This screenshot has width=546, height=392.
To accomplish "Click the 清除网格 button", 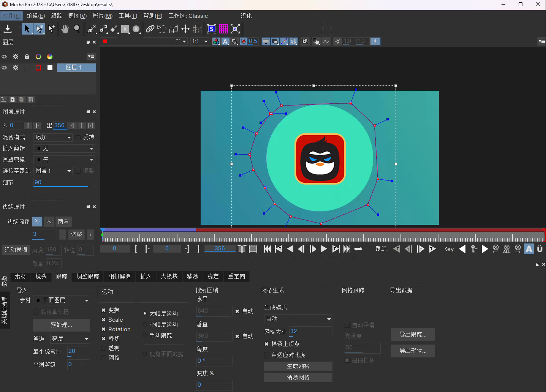I will click(x=298, y=378).
